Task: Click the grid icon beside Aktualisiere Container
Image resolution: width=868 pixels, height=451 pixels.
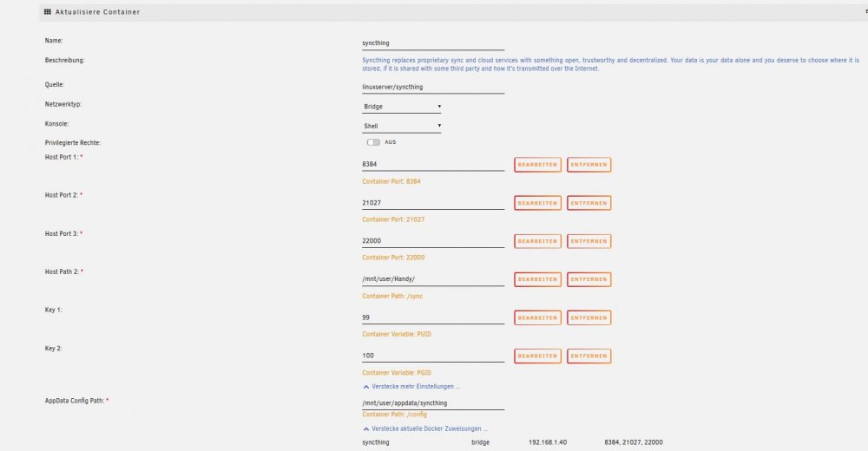Action: (x=48, y=11)
